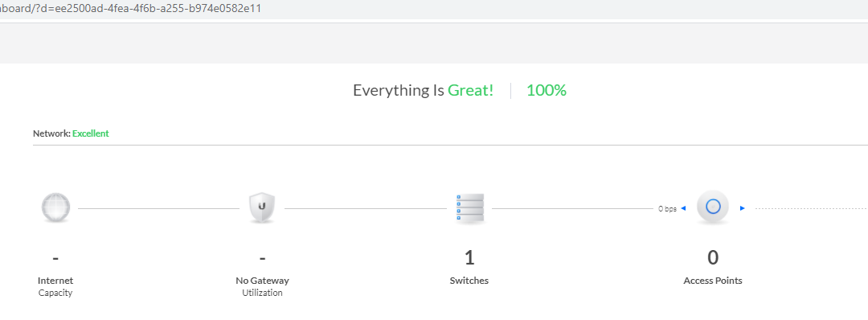Open the Switches stack icon
Image resolution: width=868 pixels, height=320 pixels.
click(470, 208)
